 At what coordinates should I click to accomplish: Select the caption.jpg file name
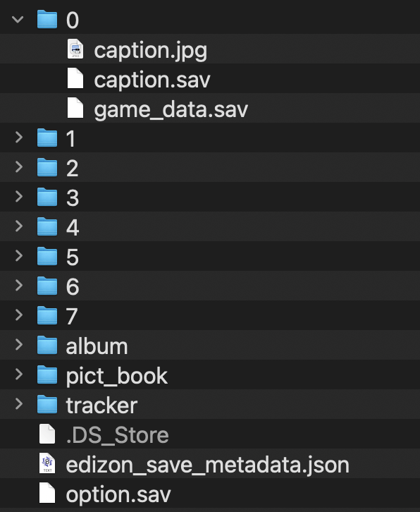coord(150,51)
